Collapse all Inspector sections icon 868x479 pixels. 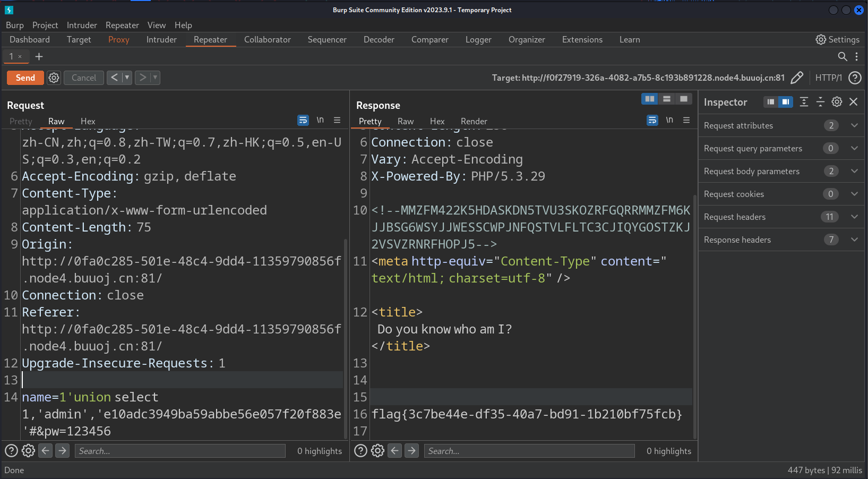(820, 102)
